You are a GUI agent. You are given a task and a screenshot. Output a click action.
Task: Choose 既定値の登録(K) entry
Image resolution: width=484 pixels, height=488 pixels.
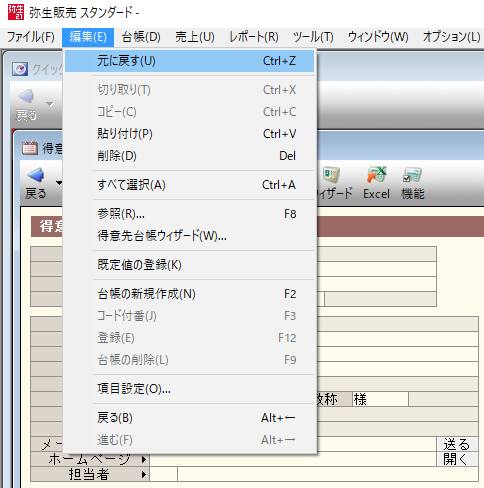(189, 265)
